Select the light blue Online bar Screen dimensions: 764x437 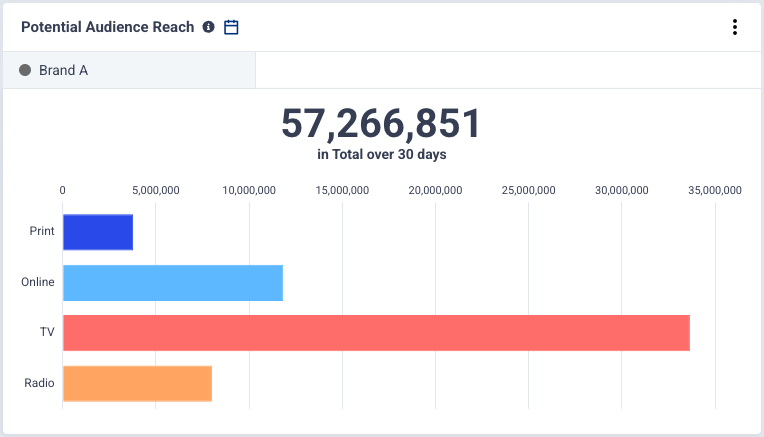tap(172, 282)
